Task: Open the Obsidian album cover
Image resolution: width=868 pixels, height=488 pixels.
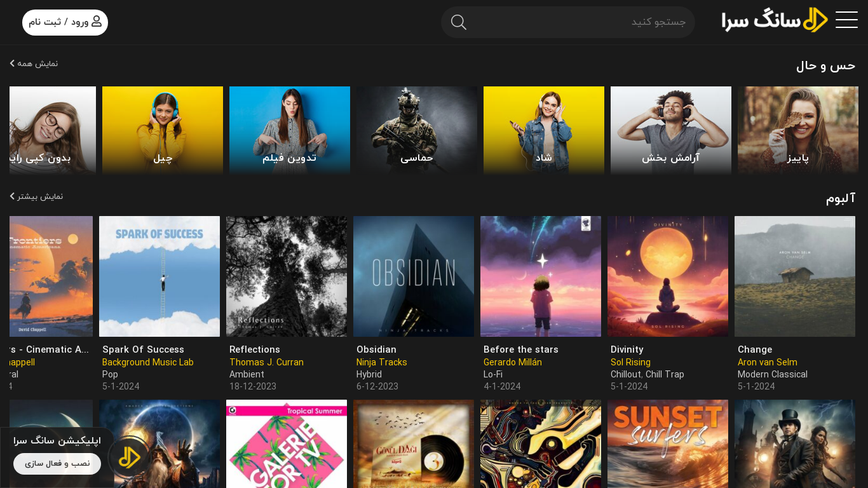Action: coord(414,276)
